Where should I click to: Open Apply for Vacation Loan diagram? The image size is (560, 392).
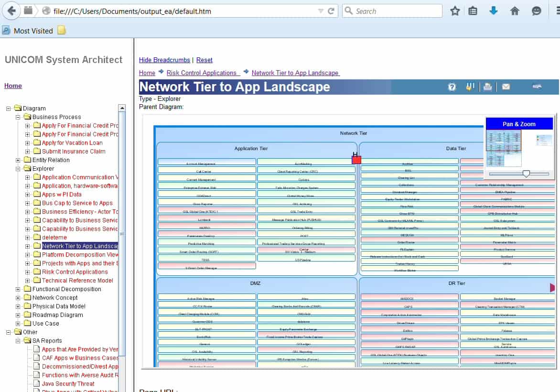72,143
